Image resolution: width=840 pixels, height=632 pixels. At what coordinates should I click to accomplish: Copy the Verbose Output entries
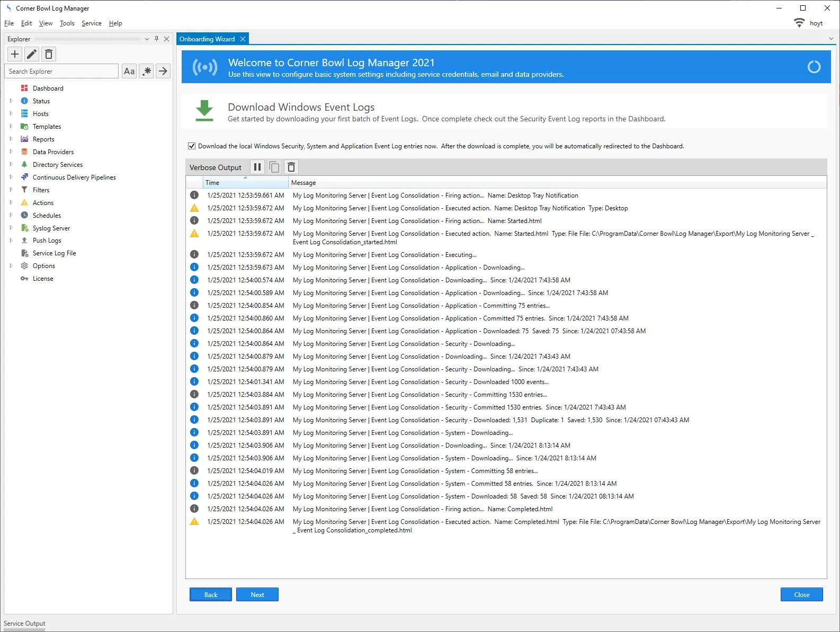pyautogui.click(x=274, y=167)
